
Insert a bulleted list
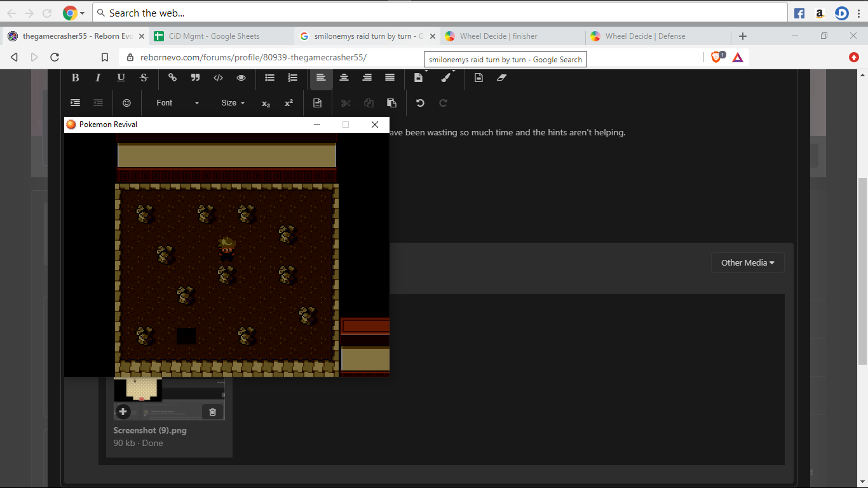tap(269, 78)
